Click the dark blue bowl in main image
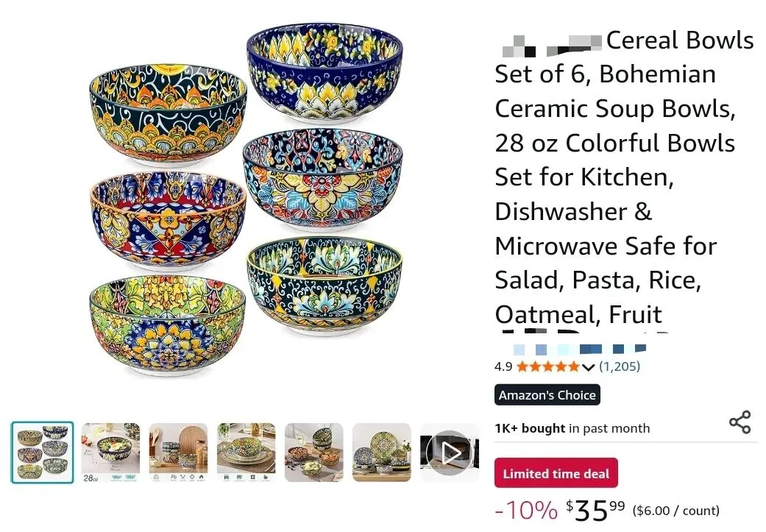766x532 pixels. click(x=325, y=71)
